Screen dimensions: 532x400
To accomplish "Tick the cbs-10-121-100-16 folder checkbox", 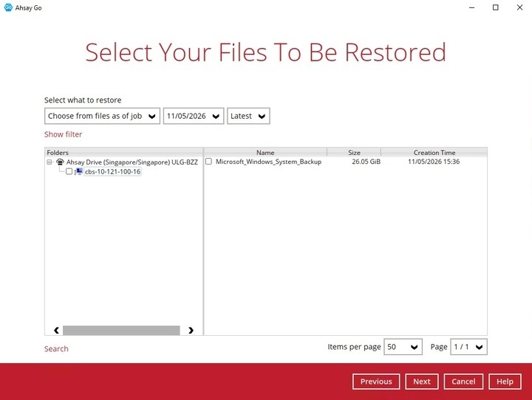I will point(69,171).
